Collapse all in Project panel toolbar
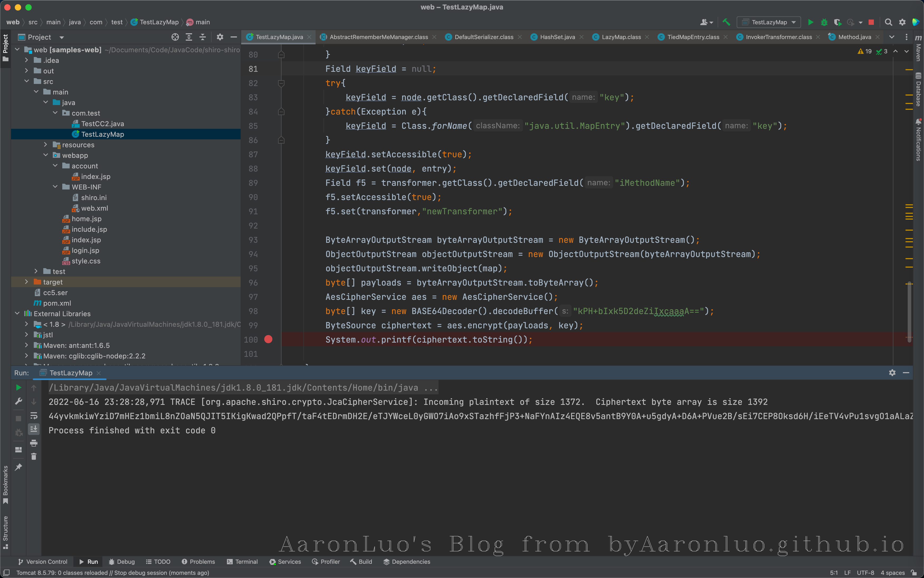This screenshot has width=924, height=578. [x=203, y=37]
